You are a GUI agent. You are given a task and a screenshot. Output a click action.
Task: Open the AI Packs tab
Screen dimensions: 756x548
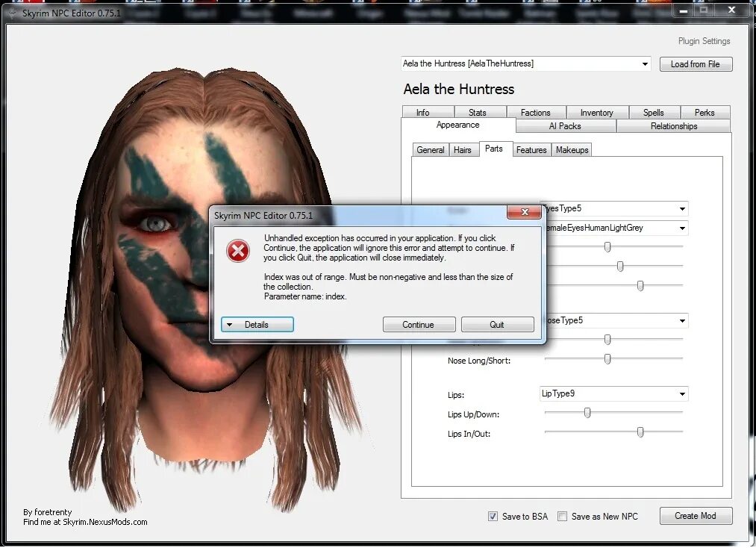[565, 126]
